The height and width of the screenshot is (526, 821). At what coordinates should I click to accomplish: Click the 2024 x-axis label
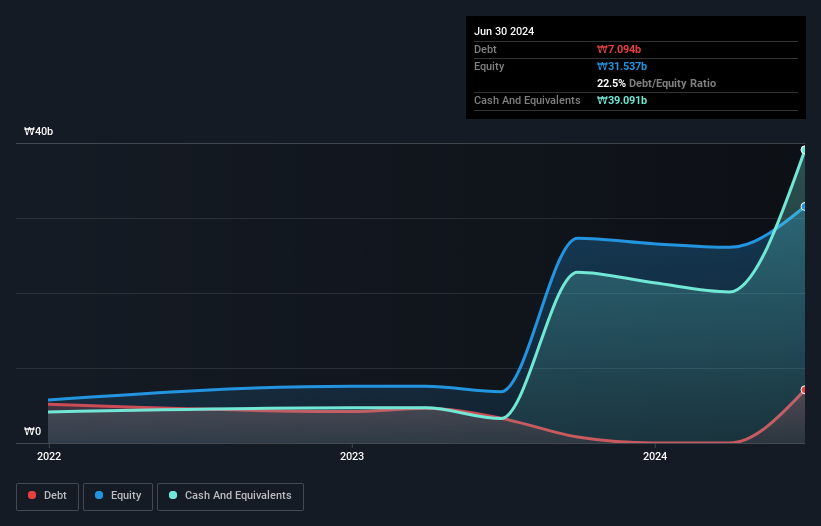click(655, 456)
